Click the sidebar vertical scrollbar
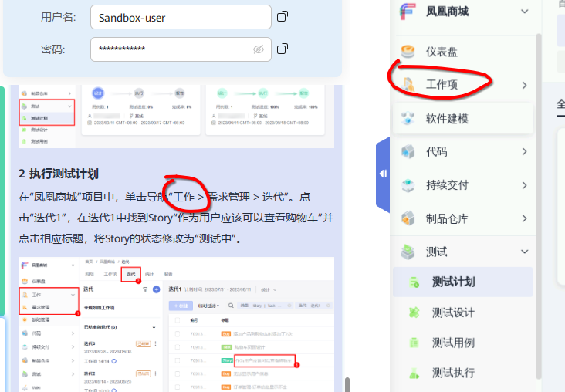Viewport: 565px width, 392px height. tap(539, 205)
